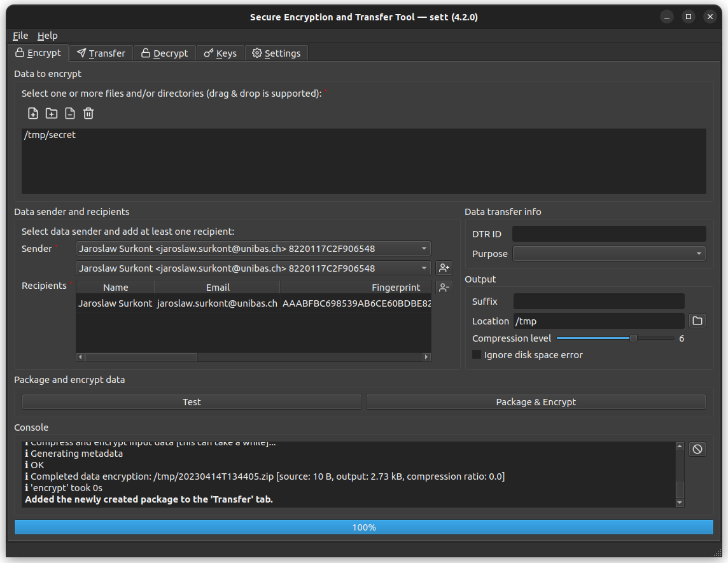Click the add directory icon

[x=52, y=113]
